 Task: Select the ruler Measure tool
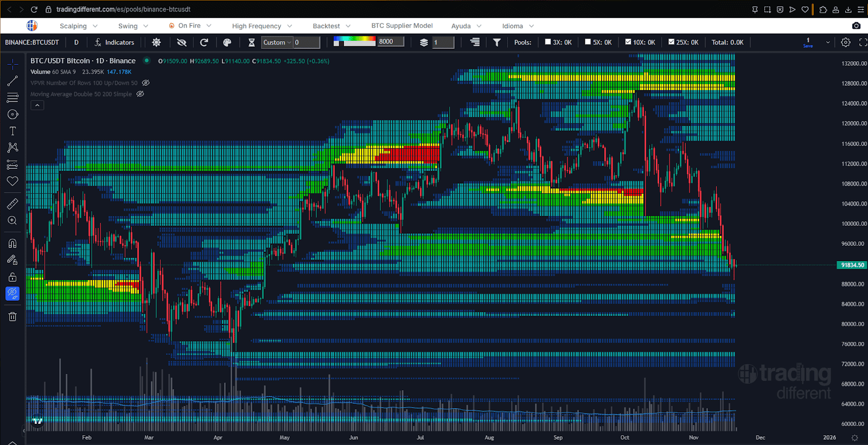[x=12, y=204]
